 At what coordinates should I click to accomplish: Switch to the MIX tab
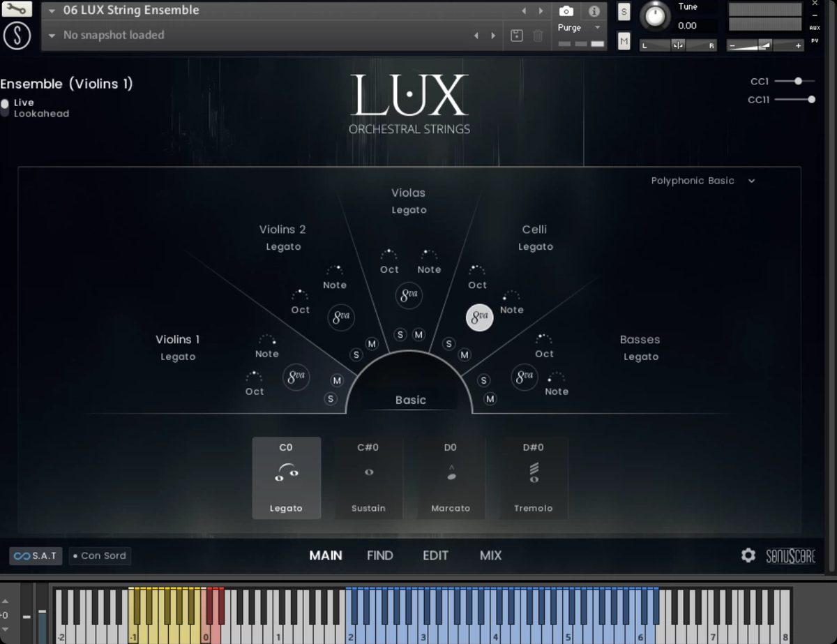click(x=490, y=555)
